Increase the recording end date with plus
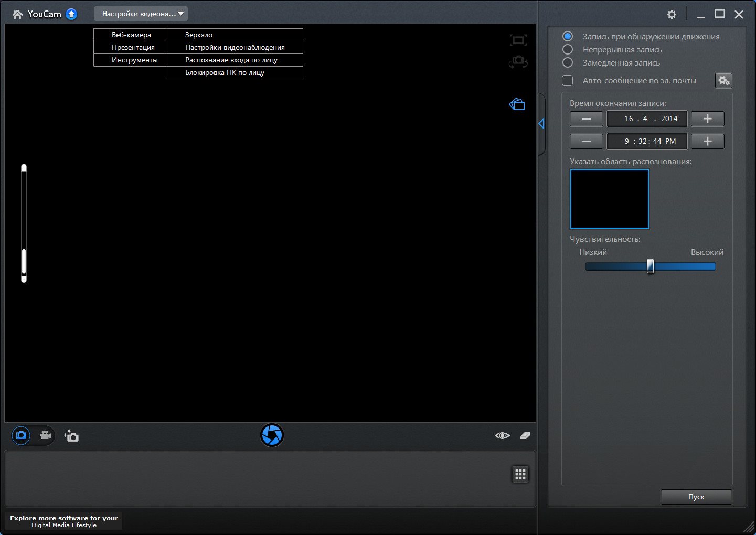Image resolution: width=756 pixels, height=535 pixels. (x=707, y=119)
